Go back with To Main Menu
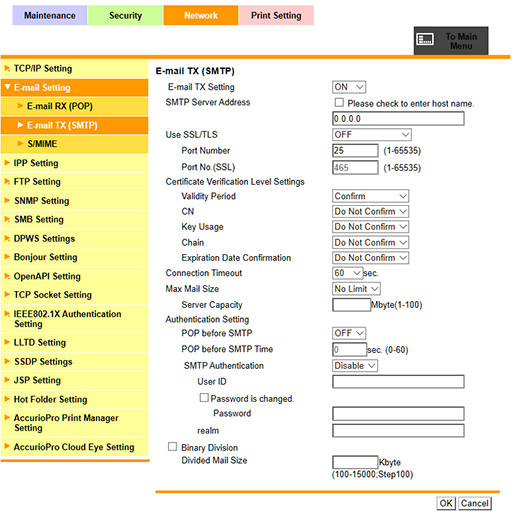This screenshot has width=517, height=515. pyautogui.click(x=451, y=41)
